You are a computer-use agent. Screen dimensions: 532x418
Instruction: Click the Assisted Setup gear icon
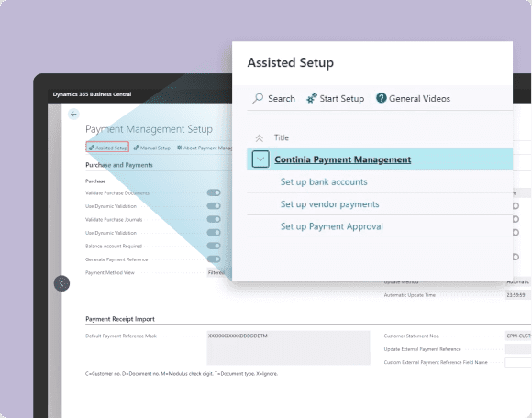(92, 148)
